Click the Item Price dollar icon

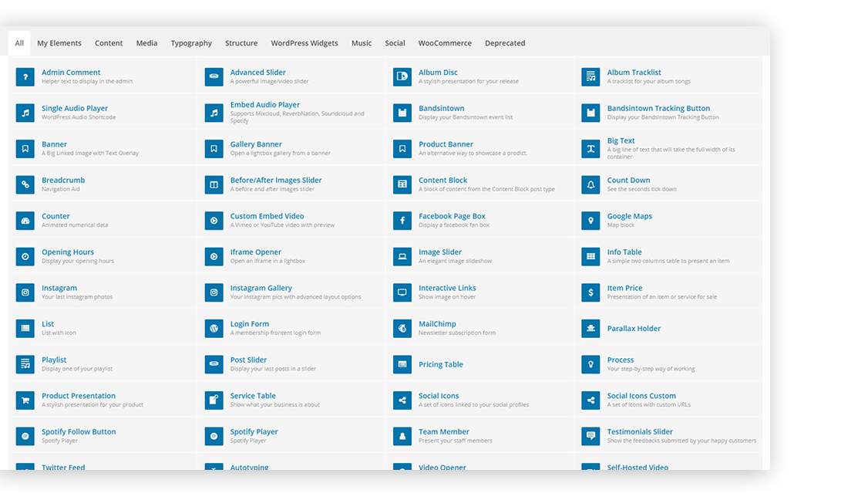point(590,292)
